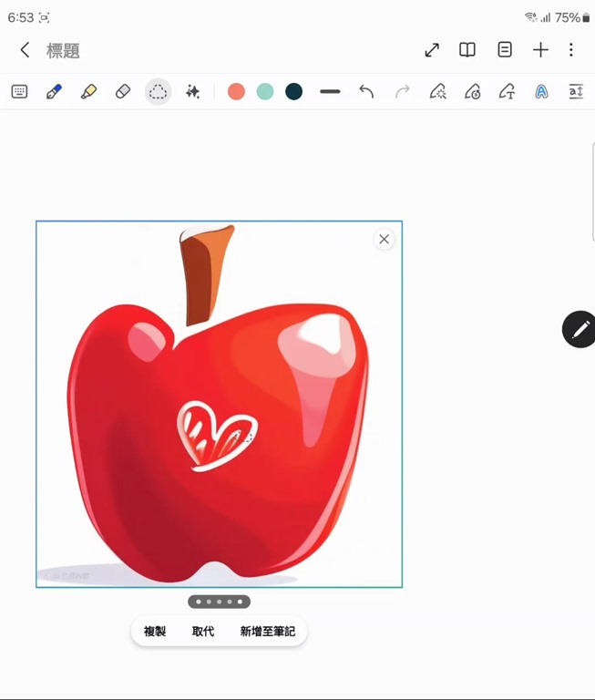Screen dimensions: 595x700
Task: Pick the coral red pen color
Action: click(x=236, y=91)
